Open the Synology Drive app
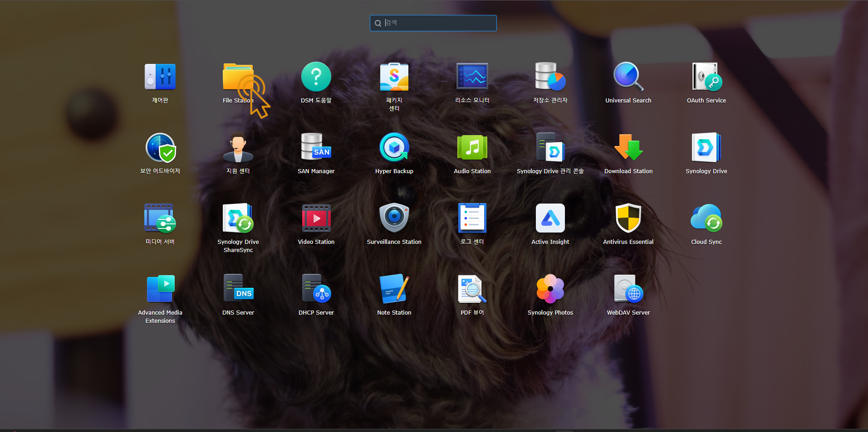 706,147
